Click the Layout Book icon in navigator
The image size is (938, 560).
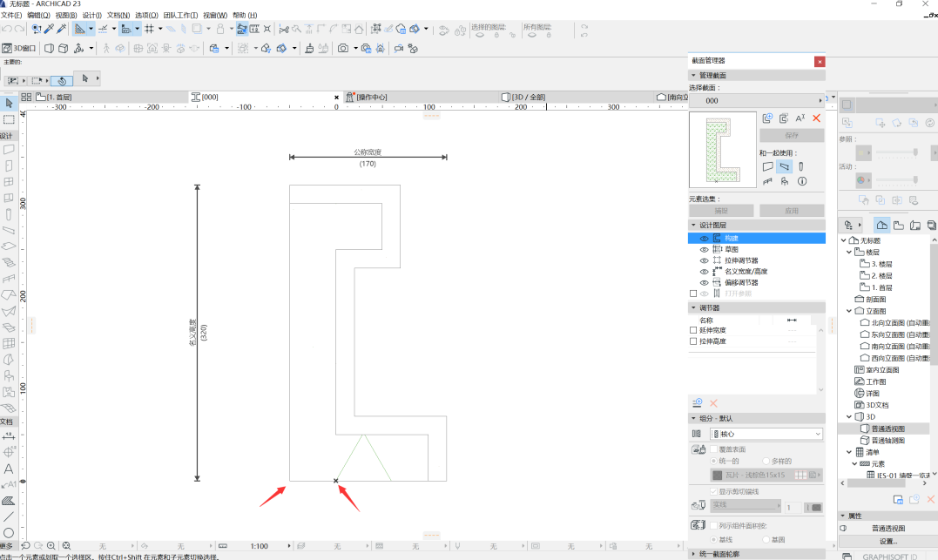pos(915,225)
